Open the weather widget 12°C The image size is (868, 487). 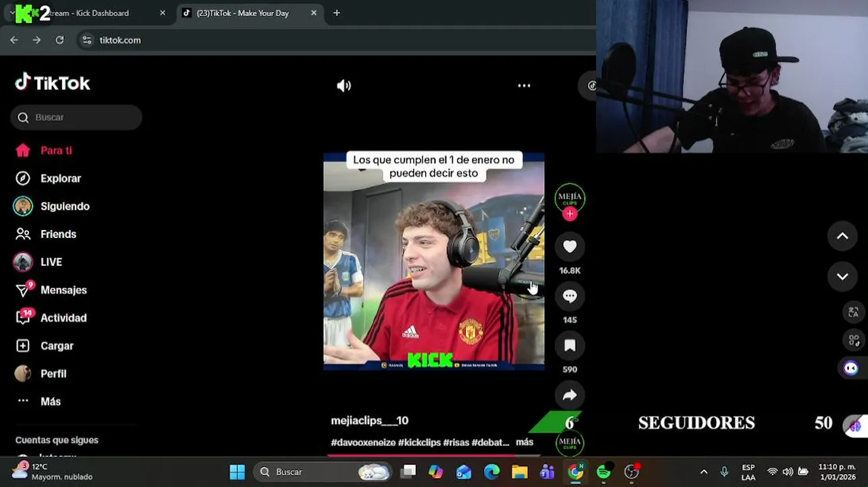pyautogui.click(x=53, y=472)
